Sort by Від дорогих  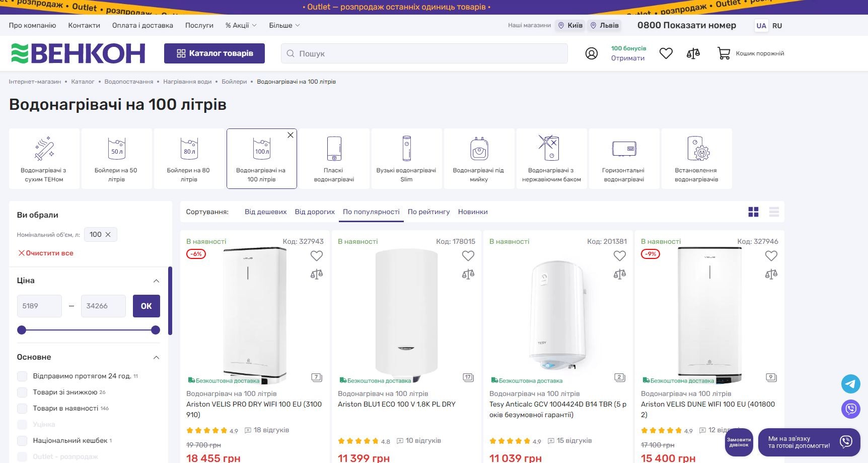point(315,212)
